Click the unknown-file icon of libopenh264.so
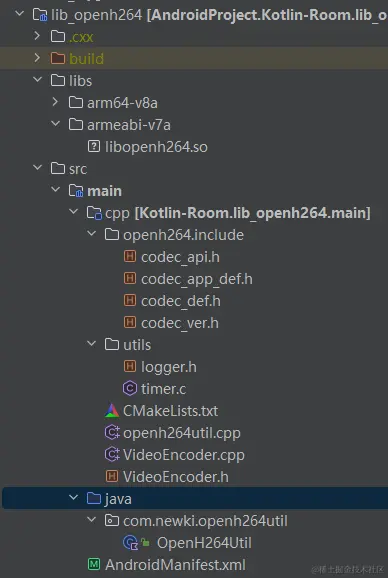Image resolution: width=388 pixels, height=578 pixels. tap(94, 147)
